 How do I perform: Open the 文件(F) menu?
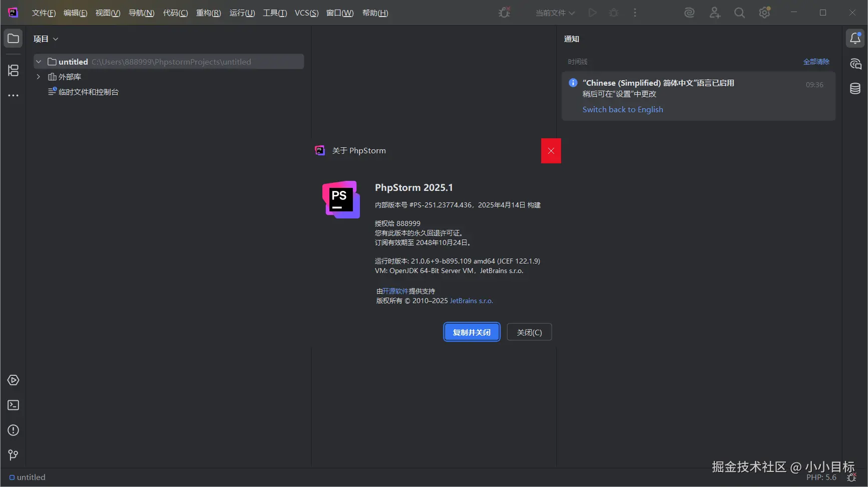tap(44, 13)
